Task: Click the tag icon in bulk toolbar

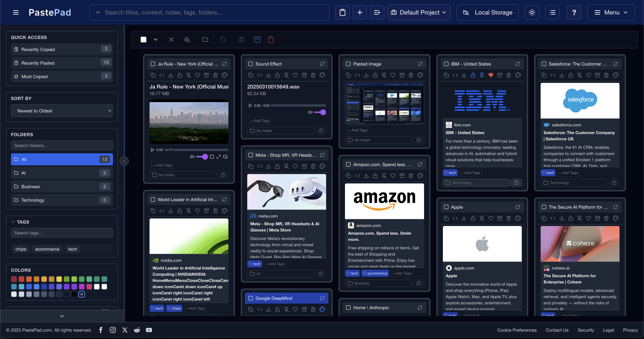Action: coord(223,40)
